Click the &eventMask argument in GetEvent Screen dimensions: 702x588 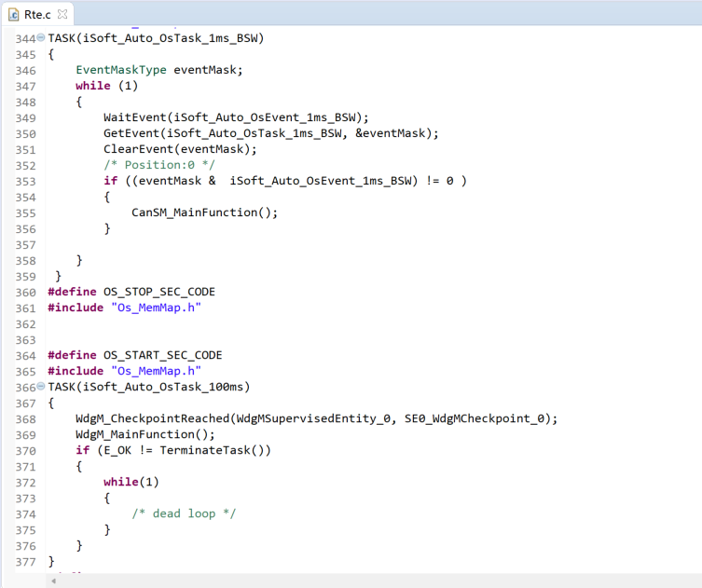(x=390, y=133)
